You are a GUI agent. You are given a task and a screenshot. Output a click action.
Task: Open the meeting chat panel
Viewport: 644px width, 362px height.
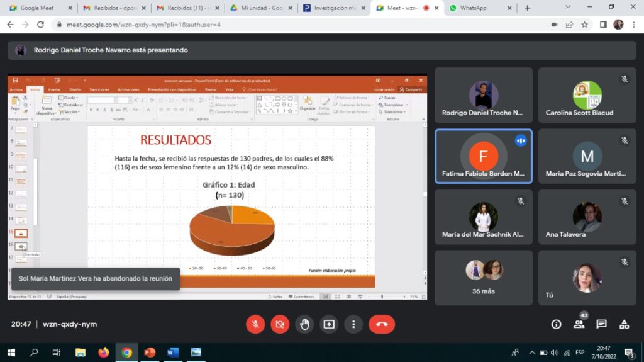[x=601, y=324]
